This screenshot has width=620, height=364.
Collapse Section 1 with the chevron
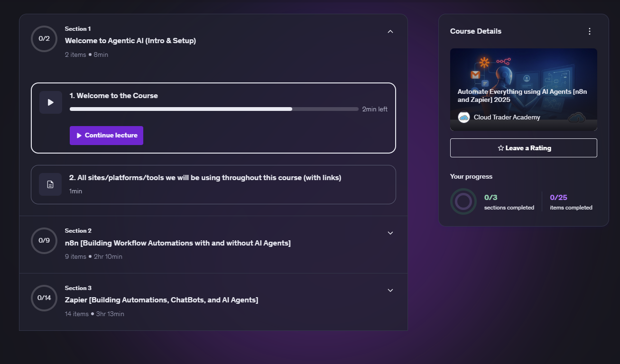390,31
